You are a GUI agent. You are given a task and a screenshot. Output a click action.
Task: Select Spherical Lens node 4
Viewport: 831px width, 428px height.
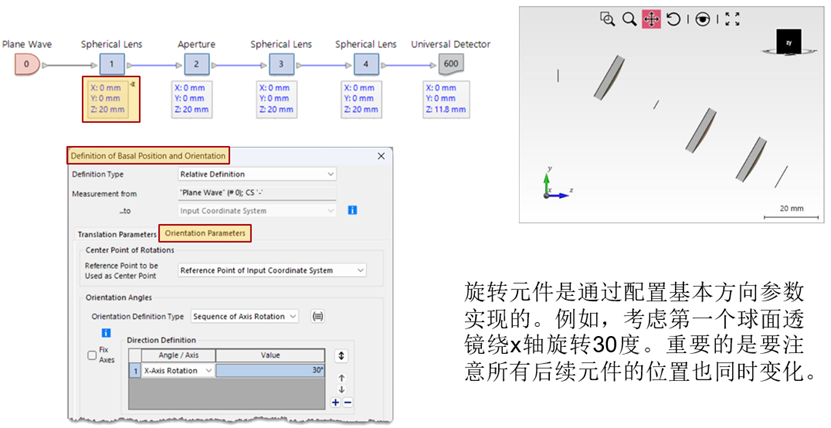point(366,64)
